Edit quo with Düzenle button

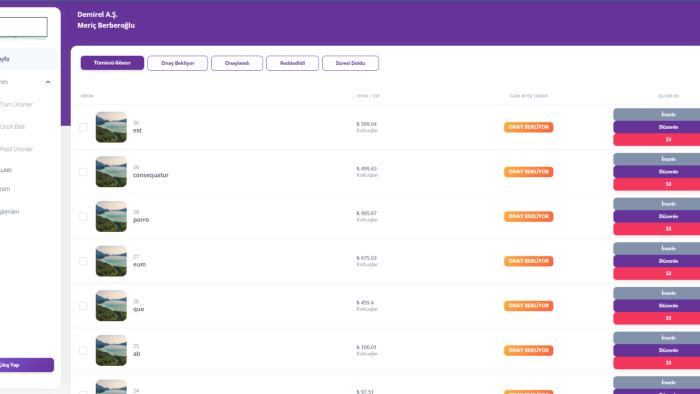pos(657,306)
